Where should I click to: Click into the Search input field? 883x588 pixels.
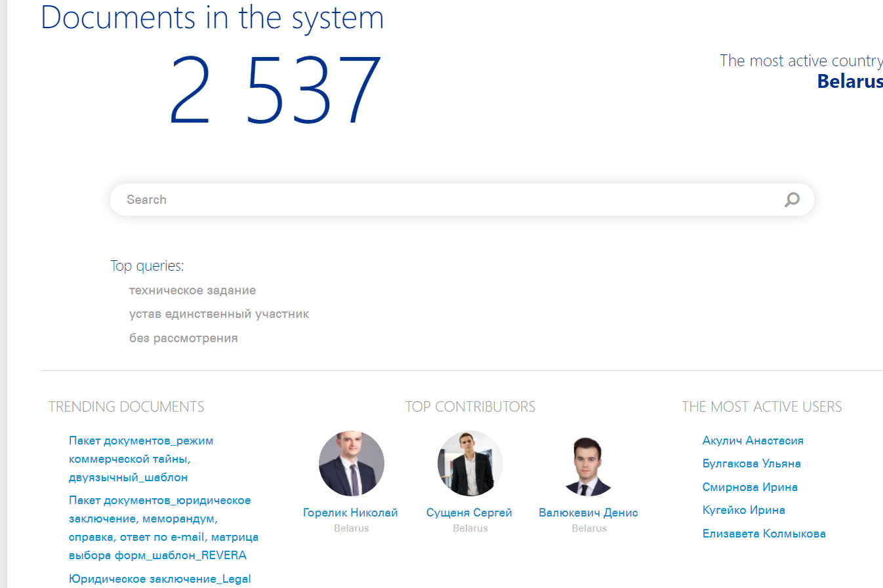(x=446, y=199)
